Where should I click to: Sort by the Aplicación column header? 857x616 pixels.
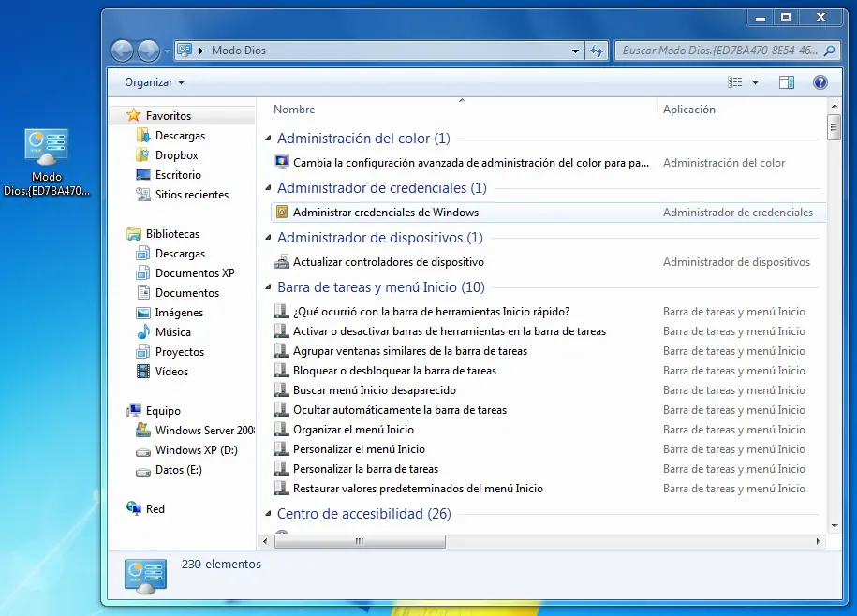pos(688,110)
